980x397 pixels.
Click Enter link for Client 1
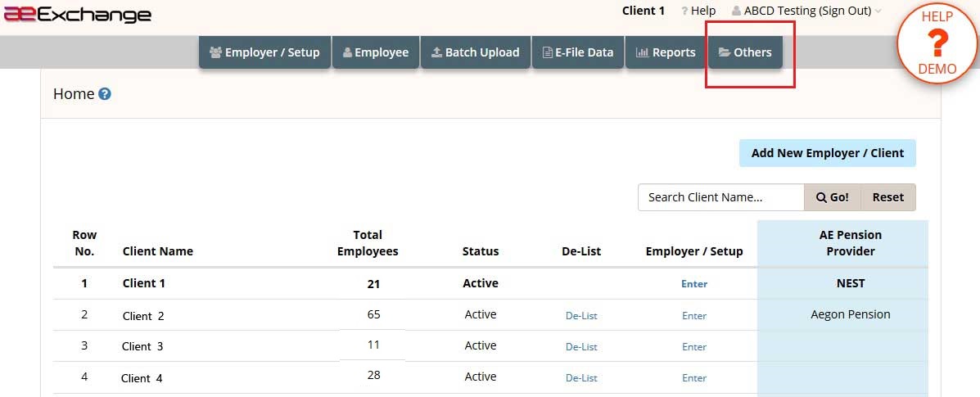tap(694, 284)
